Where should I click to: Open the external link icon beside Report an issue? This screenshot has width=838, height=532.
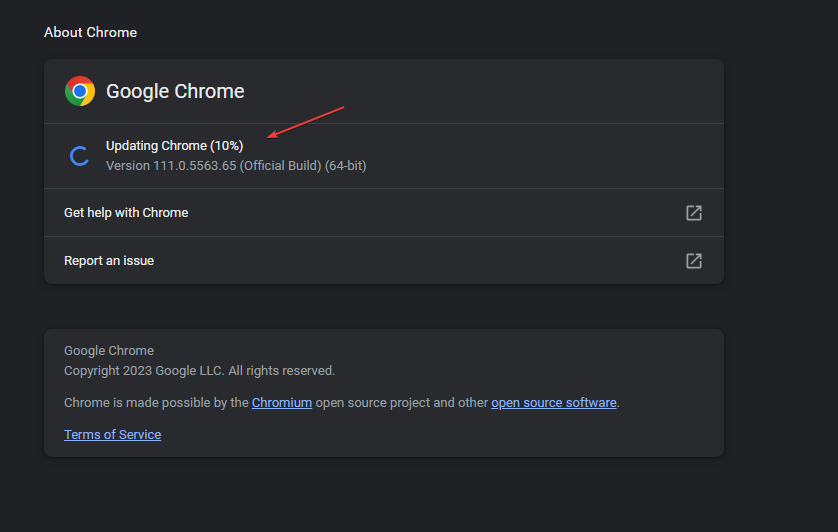pos(694,261)
